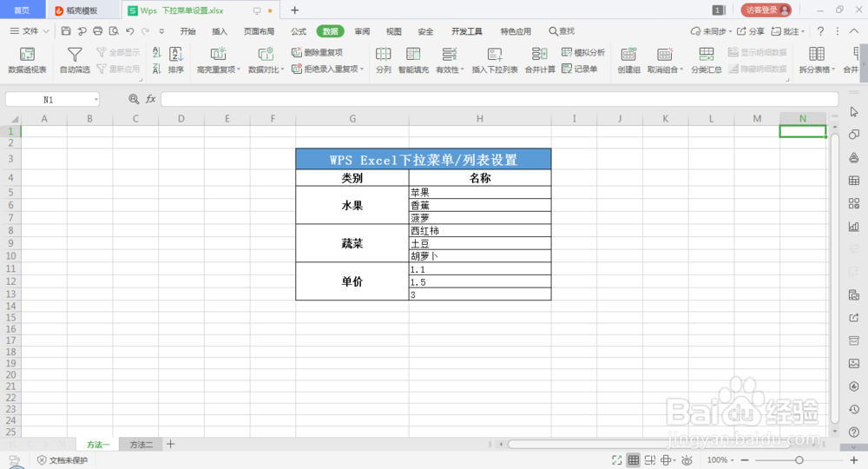Viewport: 868px width, 469px height.
Task: Open the 记录单 record form
Action: tap(580, 69)
